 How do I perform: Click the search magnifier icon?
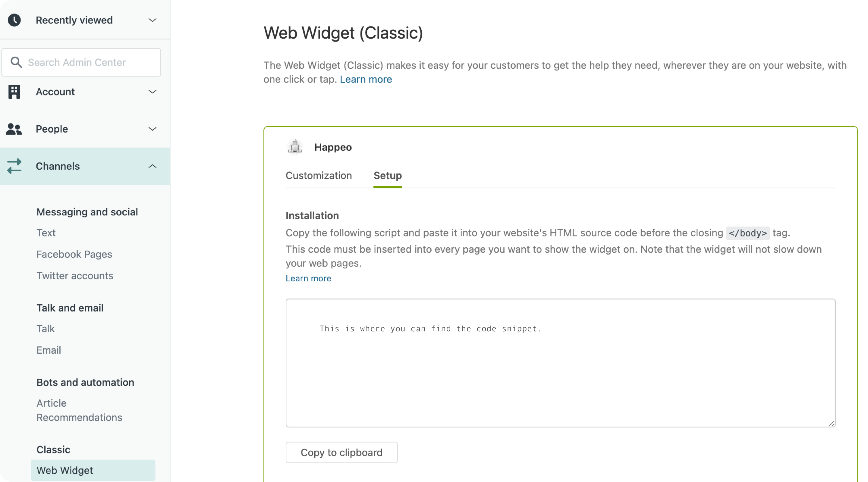pos(16,62)
